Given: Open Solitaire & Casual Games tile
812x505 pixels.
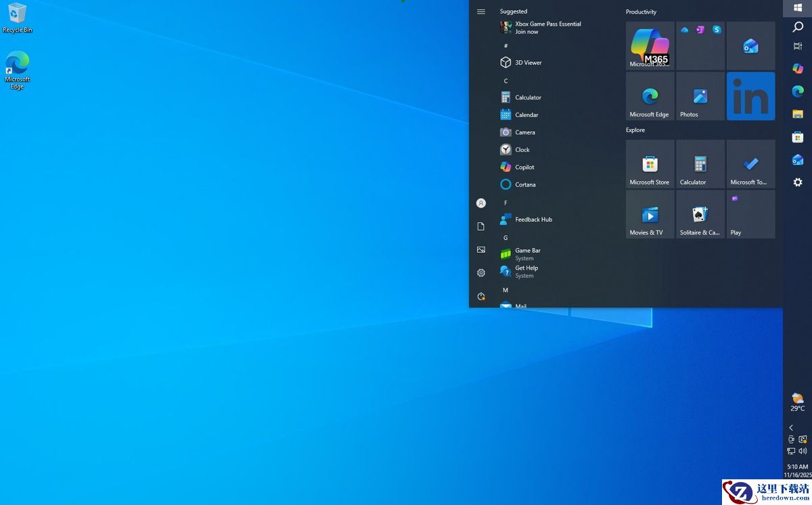Looking at the screenshot, I should [x=700, y=214].
